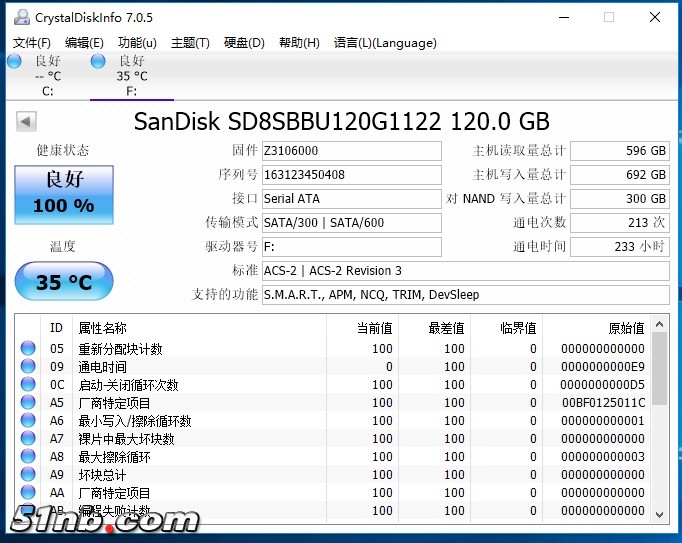Click the supported features field S.M.A.R.T., APM
The width and height of the screenshot is (682, 543).
coord(466,295)
